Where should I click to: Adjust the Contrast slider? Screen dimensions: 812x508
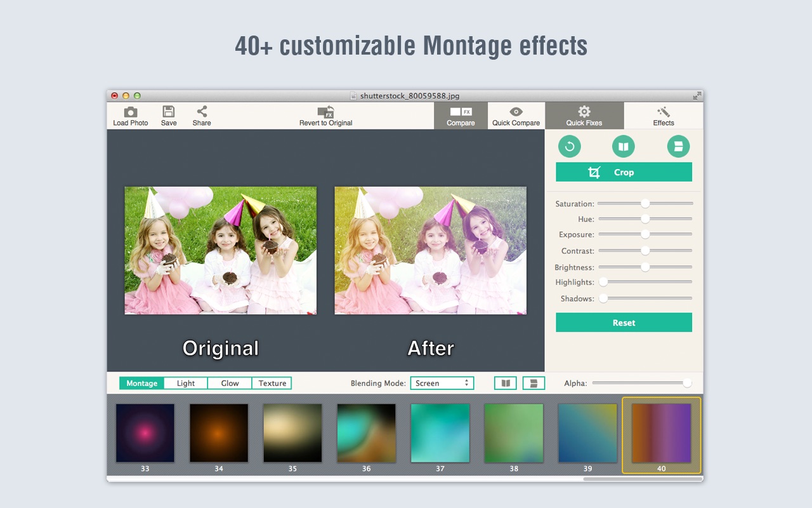pyautogui.click(x=645, y=251)
